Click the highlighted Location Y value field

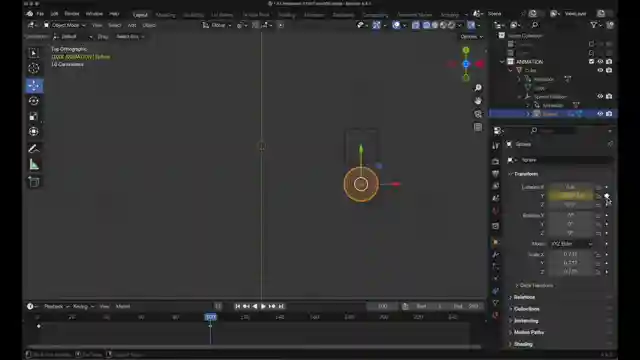[x=571, y=196]
